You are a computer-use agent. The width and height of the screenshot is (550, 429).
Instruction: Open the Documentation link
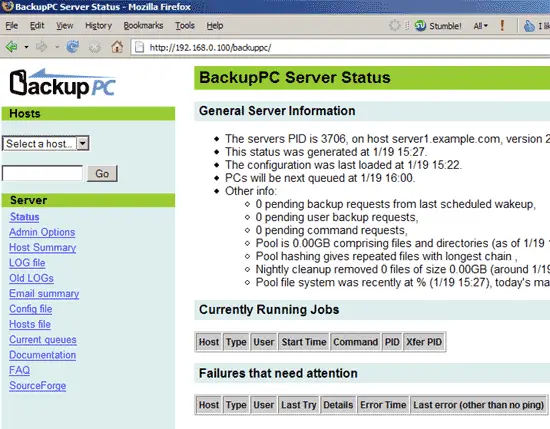(x=42, y=355)
